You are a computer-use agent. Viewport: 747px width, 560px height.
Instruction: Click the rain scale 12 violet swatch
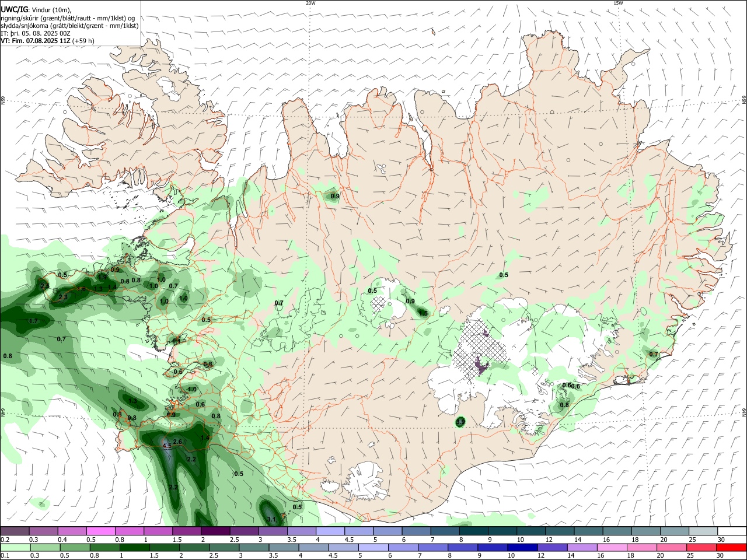[552, 547]
